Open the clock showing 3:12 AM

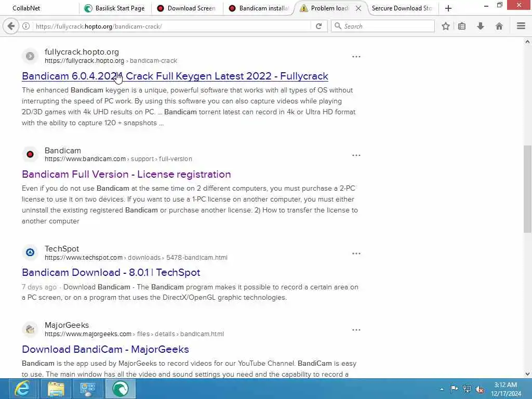click(x=506, y=389)
